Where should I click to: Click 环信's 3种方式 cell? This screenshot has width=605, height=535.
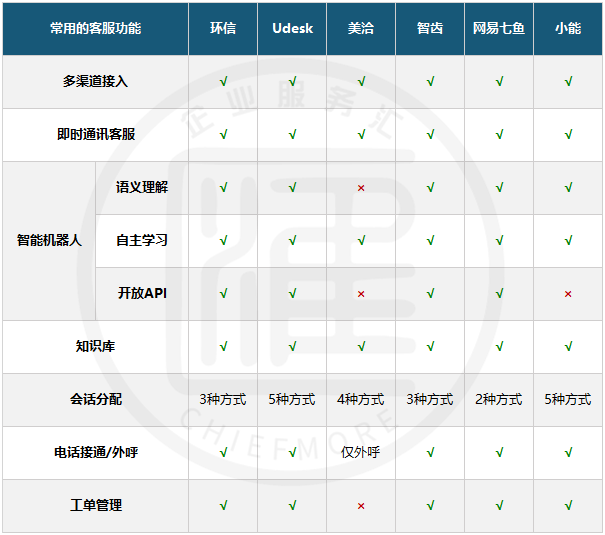point(223,399)
